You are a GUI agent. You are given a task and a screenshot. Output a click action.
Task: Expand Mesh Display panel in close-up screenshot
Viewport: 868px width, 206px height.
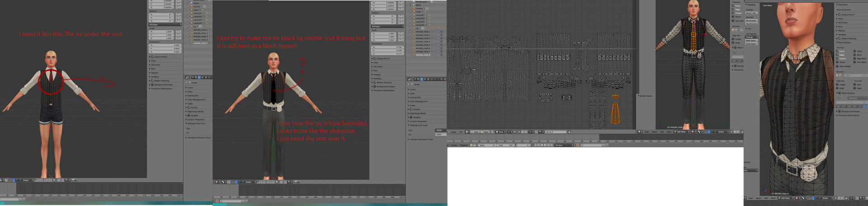tap(844, 42)
